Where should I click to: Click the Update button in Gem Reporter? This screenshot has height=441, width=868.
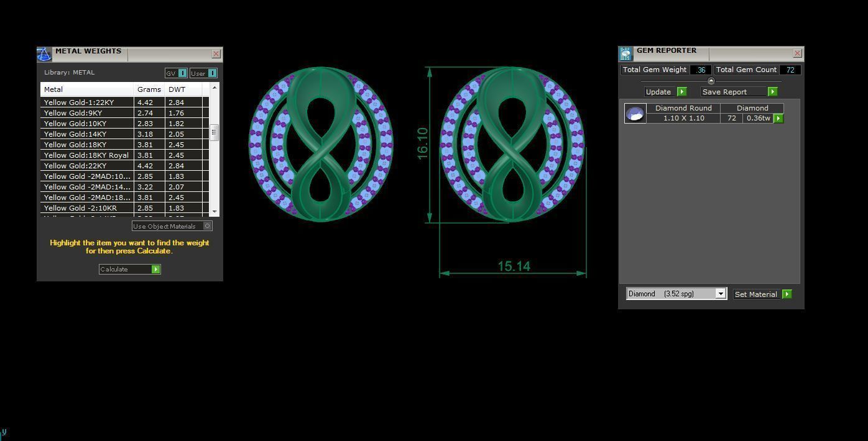pos(665,91)
